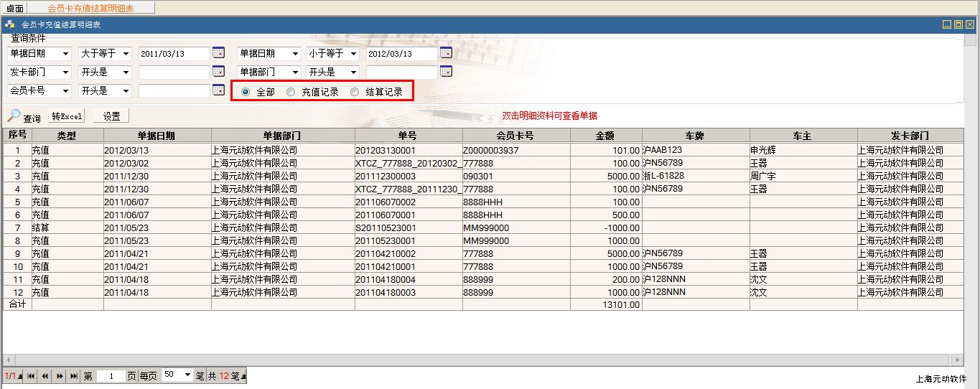Select the 充值记录 radio option

[x=291, y=92]
